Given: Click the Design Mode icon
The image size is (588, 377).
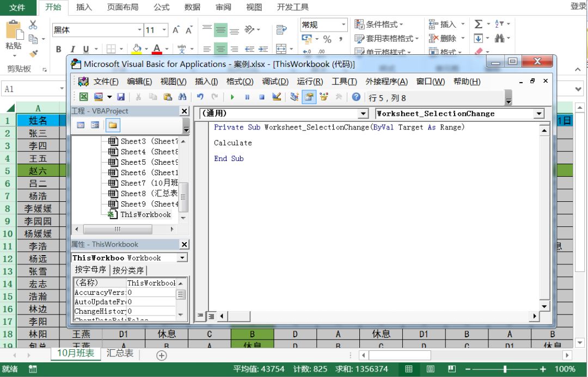Looking at the screenshot, I should pos(277,97).
